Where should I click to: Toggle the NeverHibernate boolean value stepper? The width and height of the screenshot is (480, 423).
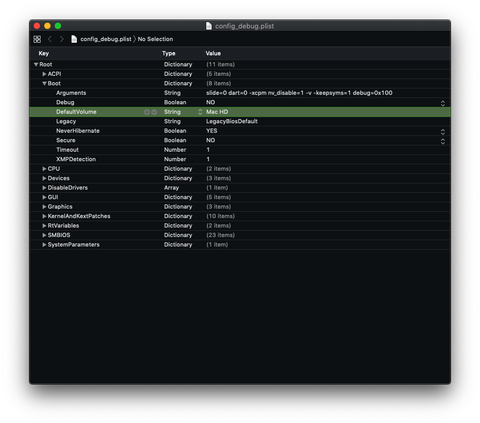click(443, 131)
